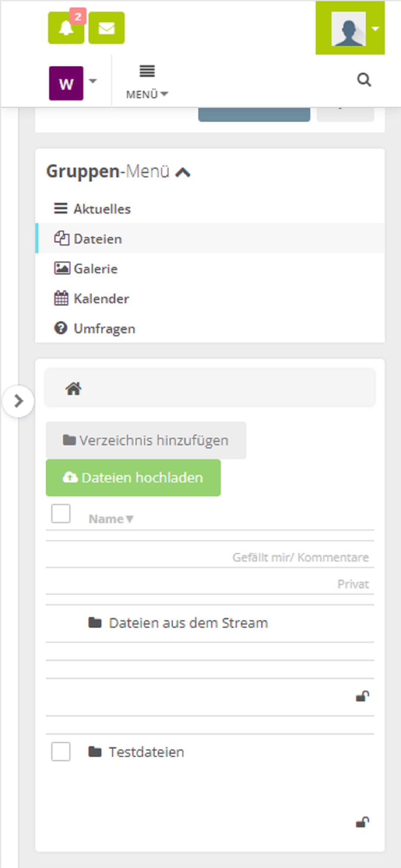Open the user avatar dropdown

[x=350, y=28]
